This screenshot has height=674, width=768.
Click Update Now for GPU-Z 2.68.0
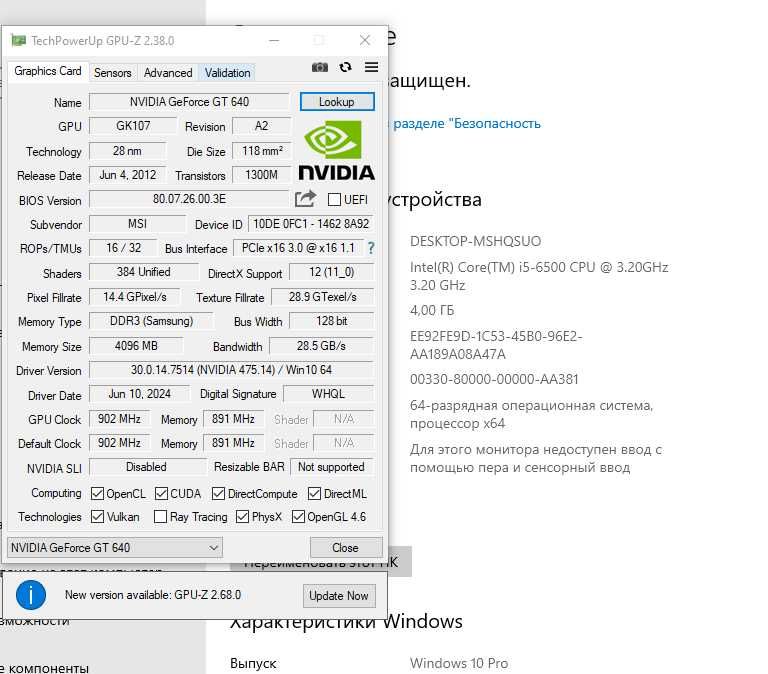tap(339, 596)
